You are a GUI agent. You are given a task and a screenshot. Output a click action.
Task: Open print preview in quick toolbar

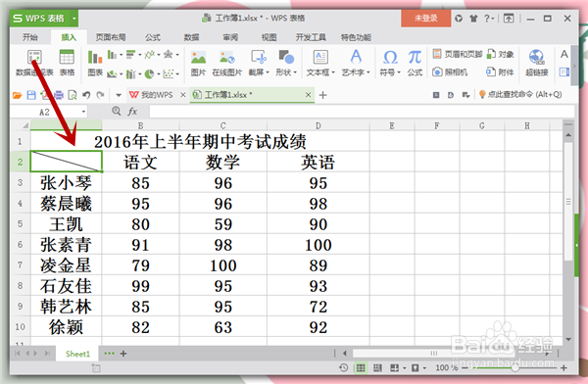click(72, 95)
